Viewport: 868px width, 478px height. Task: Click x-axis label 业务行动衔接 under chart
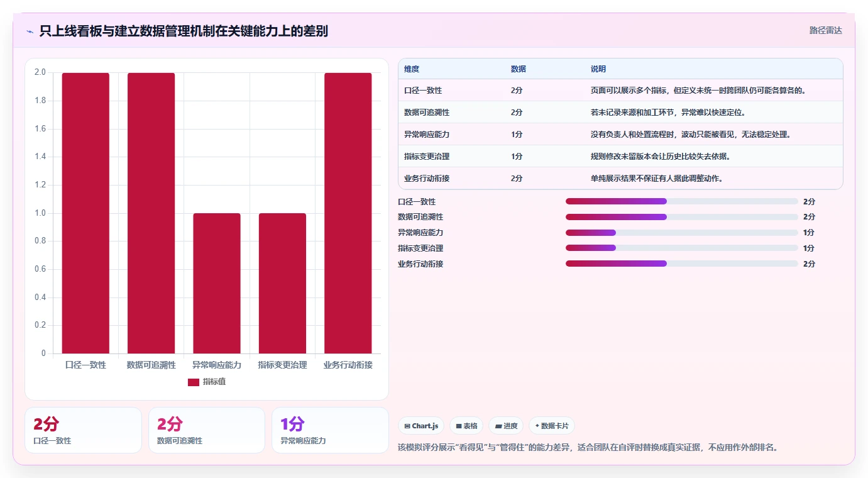click(x=348, y=365)
